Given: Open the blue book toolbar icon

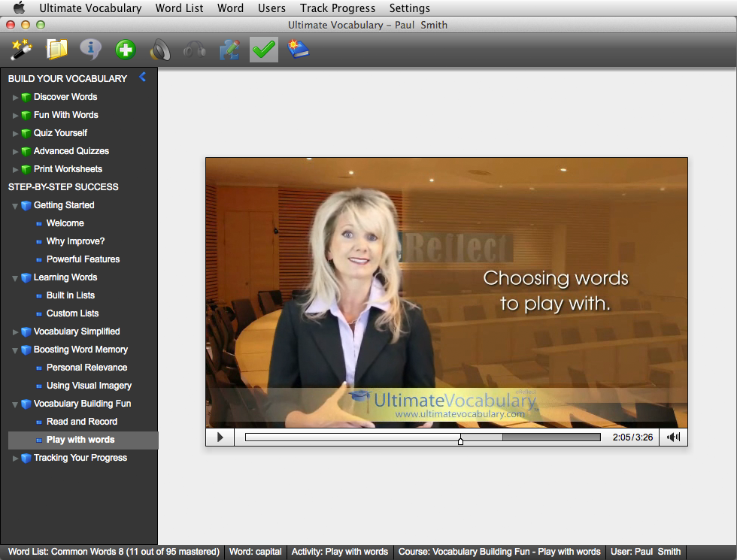Looking at the screenshot, I should (x=299, y=50).
